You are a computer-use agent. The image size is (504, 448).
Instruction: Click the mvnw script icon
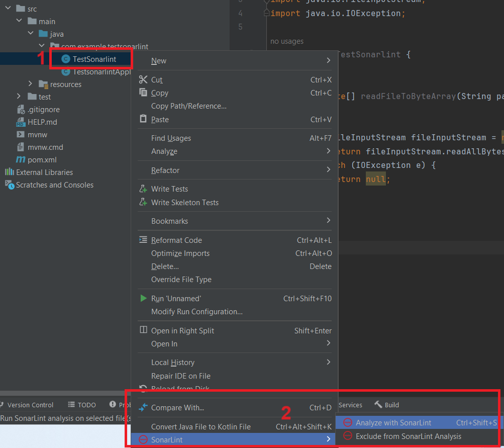(20, 134)
